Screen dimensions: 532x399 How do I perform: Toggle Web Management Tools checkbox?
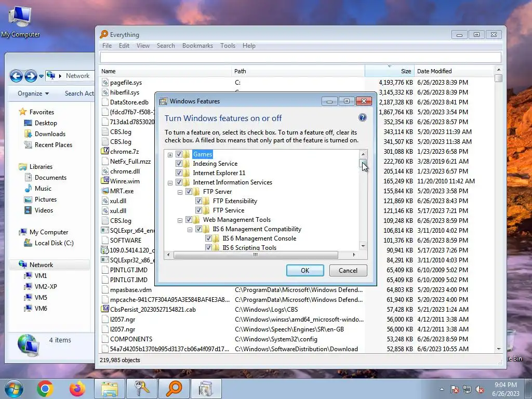click(189, 220)
